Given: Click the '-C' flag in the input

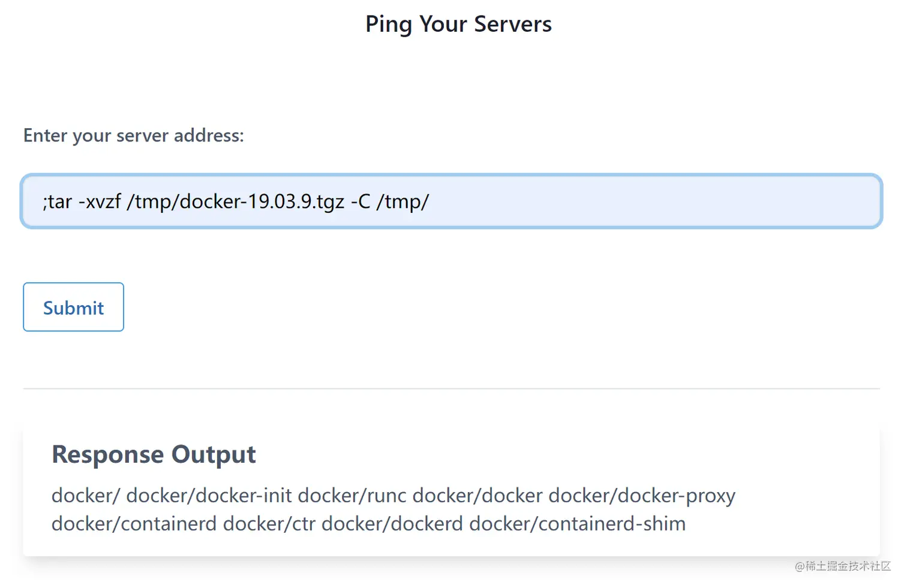Looking at the screenshot, I should coord(361,202).
